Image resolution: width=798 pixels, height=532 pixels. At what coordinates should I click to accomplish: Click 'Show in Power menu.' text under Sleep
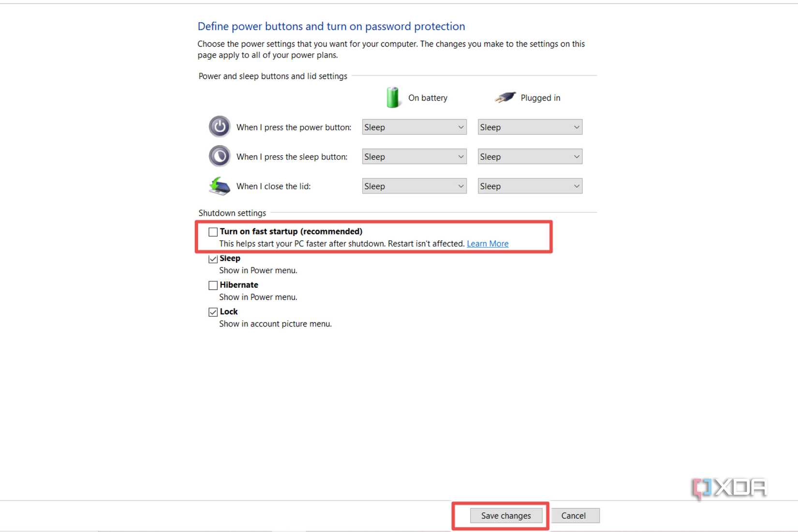(x=258, y=270)
